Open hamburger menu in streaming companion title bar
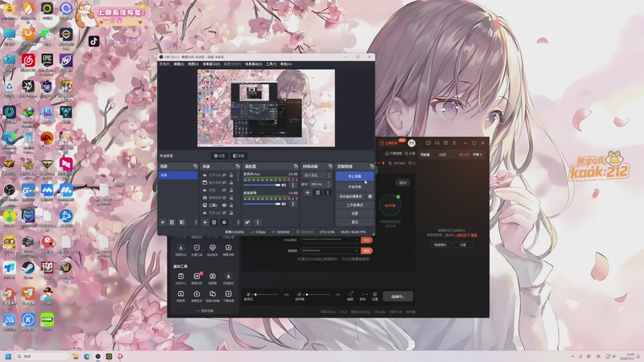Image resolution: width=644 pixels, height=362 pixels. pos(454,143)
